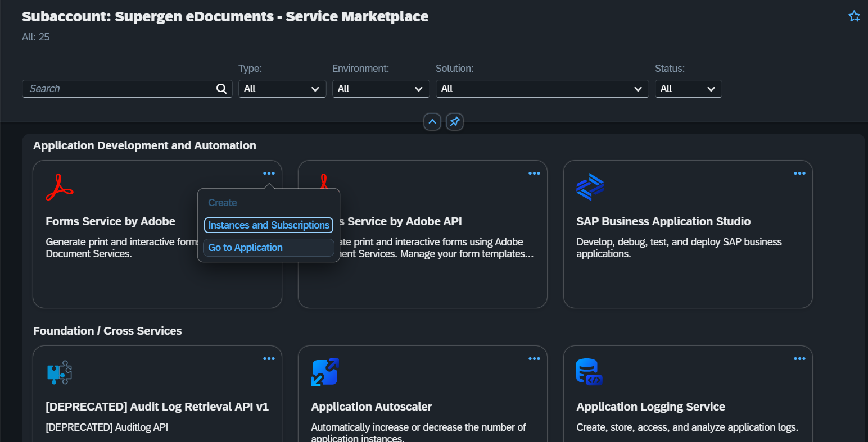Viewport: 868px width, 442px height.
Task: Expand the Solution filter dropdown
Action: click(542, 89)
